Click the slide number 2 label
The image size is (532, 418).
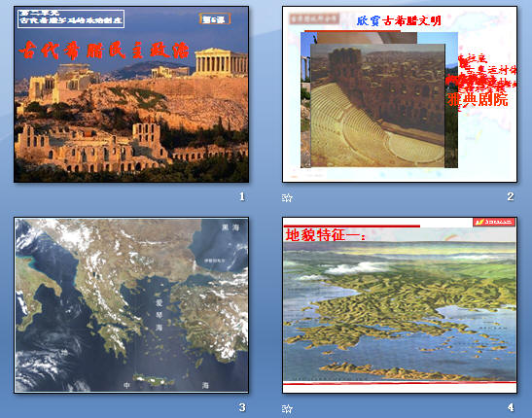click(x=511, y=196)
